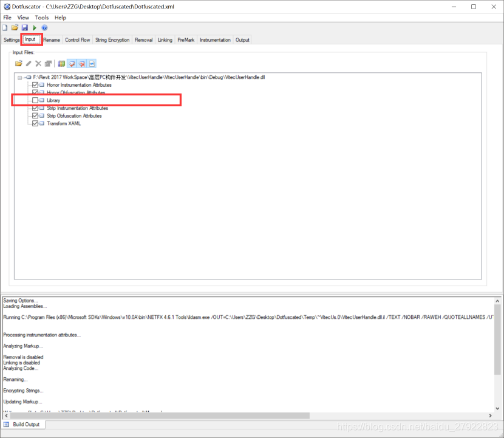The width and height of the screenshot is (504, 438).
Task: Build the project with green play arrow
Action: [x=35, y=28]
